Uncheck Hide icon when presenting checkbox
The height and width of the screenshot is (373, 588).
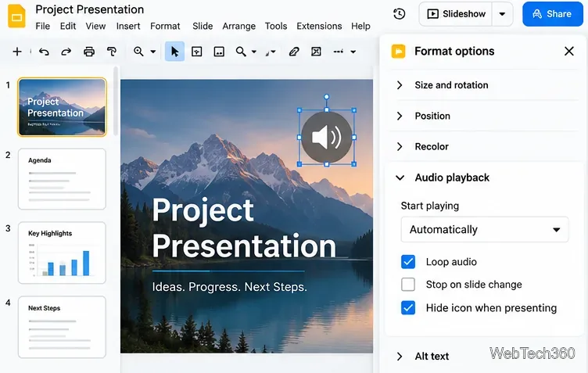pos(408,308)
